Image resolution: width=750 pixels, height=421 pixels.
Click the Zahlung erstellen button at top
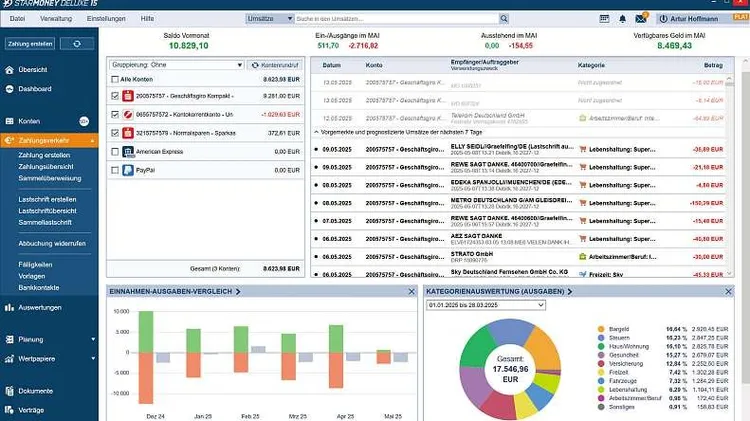pos(30,44)
